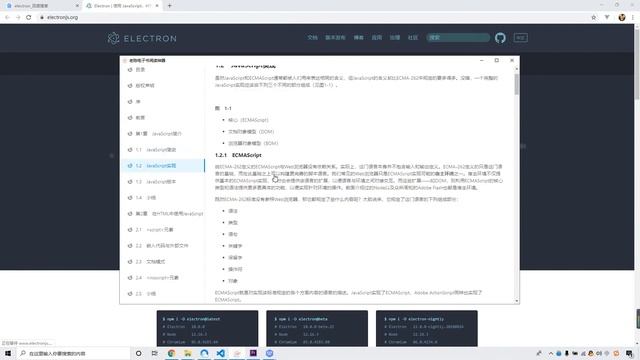The width and height of the screenshot is (640, 360).
Task: Click the 图 1-1 label in content
Action: pos(223,108)
